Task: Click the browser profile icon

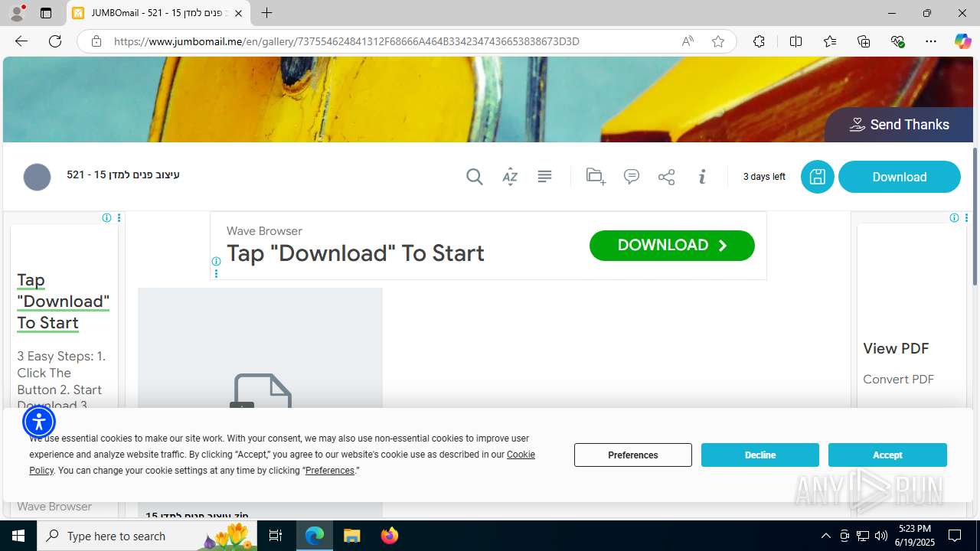Action: (17, 13)
